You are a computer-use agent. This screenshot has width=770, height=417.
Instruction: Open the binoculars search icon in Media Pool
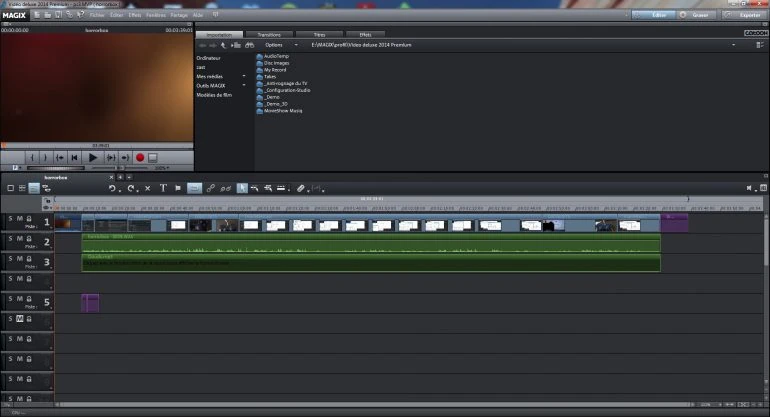pyautogui.click(x=248, y=46)
